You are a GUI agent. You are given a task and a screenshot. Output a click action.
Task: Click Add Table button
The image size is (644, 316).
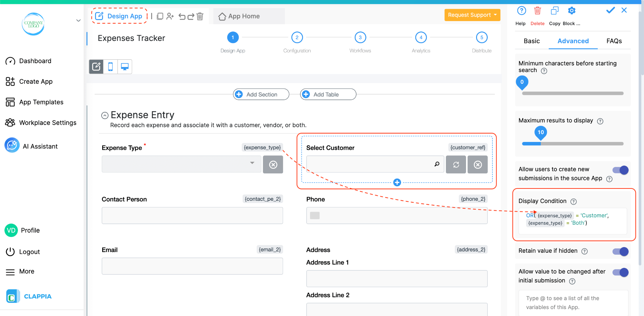(328, 94)
